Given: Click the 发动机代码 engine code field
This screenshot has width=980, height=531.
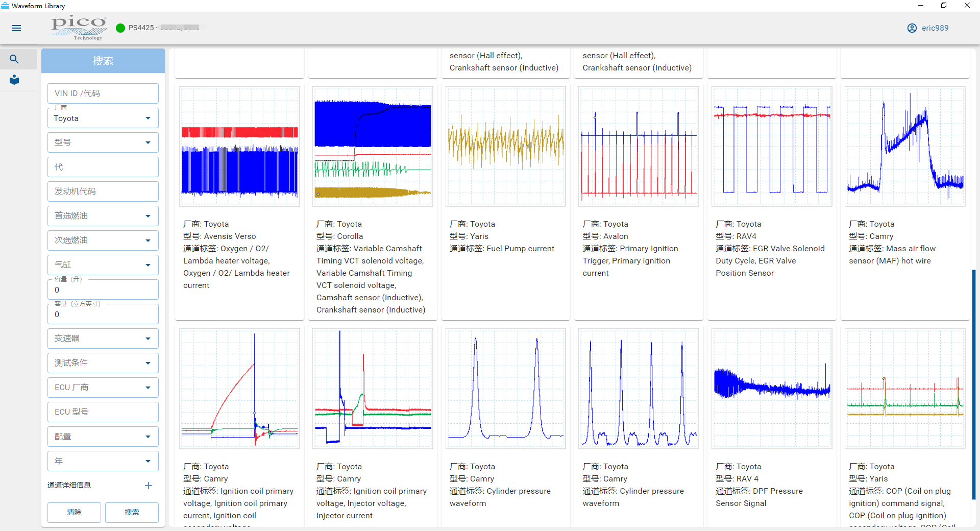Looking at the screenshot, I should coord(103,191).
